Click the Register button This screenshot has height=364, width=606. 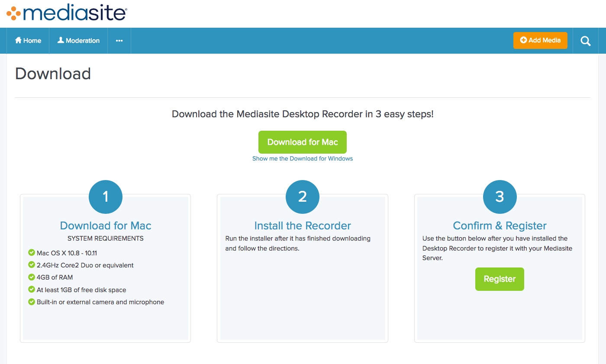[x=500, y=279]
